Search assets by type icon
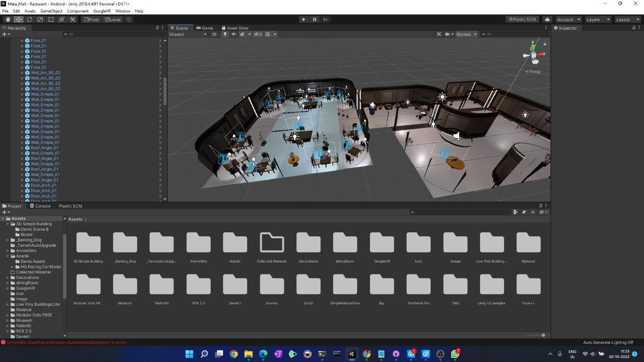This screenshot has width=644, height=362. (x=515, y=212)
